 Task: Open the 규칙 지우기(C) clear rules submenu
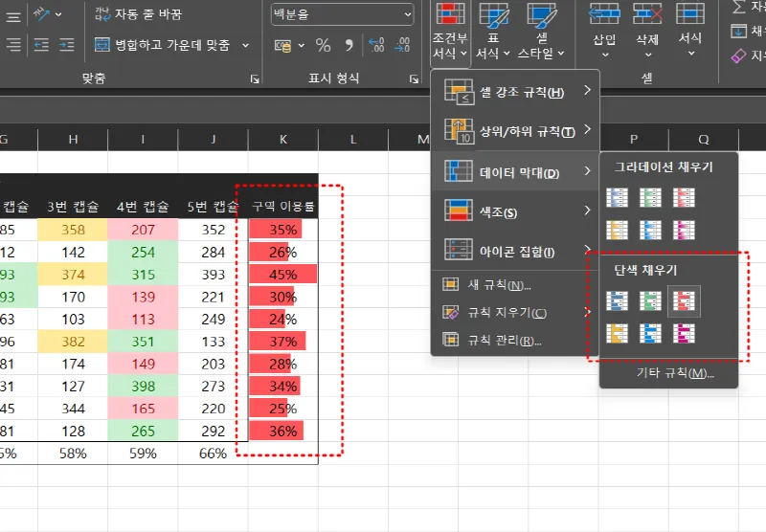[x=515, y=312]
